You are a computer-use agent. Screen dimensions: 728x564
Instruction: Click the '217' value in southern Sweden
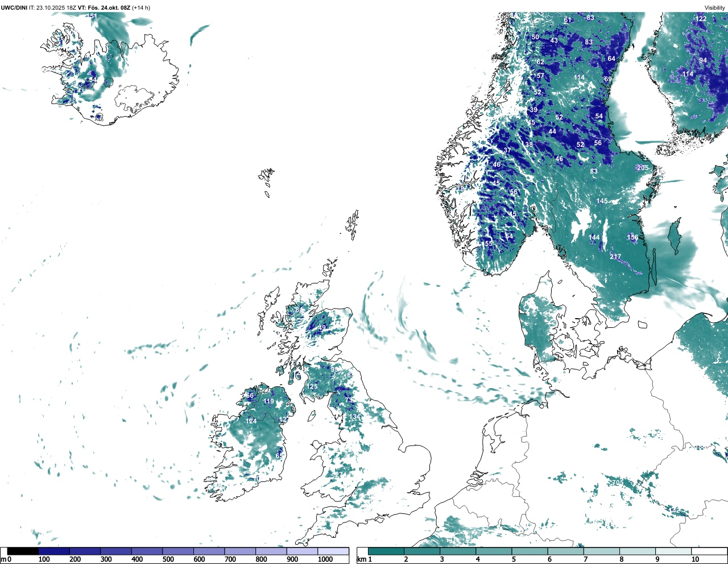(615, 257)
